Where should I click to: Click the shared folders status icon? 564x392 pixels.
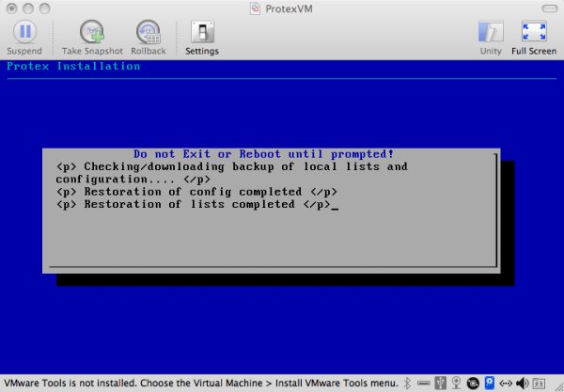click(539, 384)
